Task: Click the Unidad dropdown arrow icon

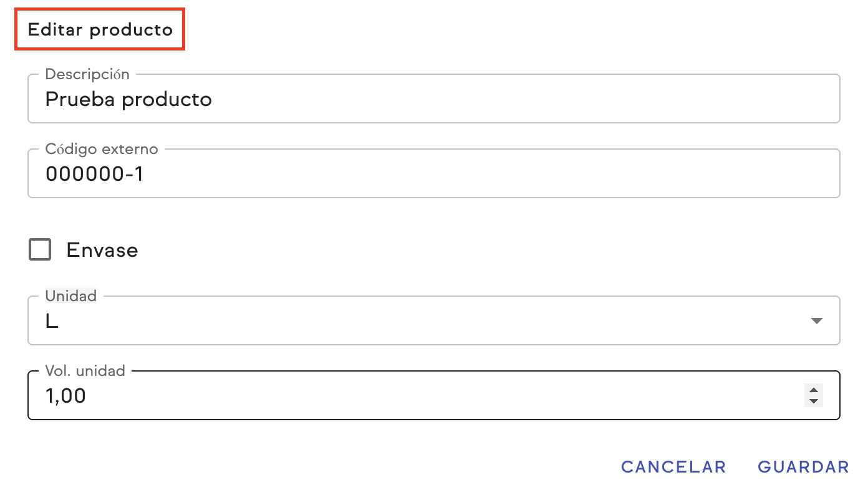Action: click(816, 321)
